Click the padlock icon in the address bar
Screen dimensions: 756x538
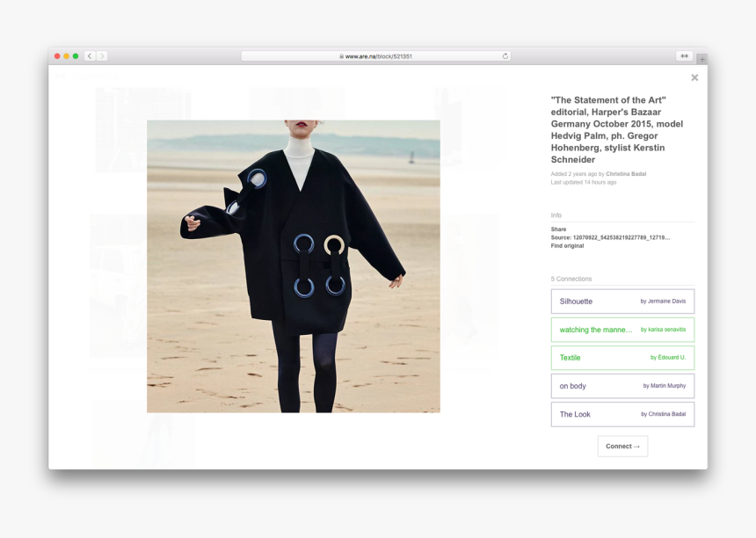[342, 55]
